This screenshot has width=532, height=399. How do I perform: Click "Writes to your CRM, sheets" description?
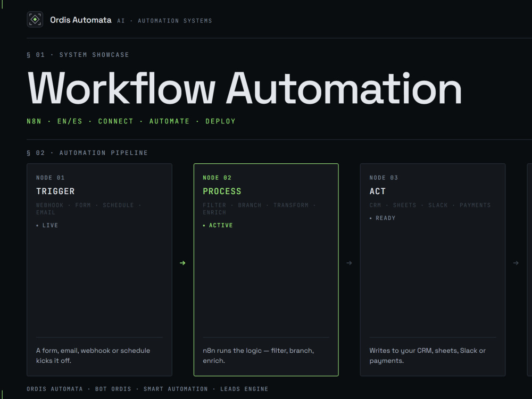point(428,355)
